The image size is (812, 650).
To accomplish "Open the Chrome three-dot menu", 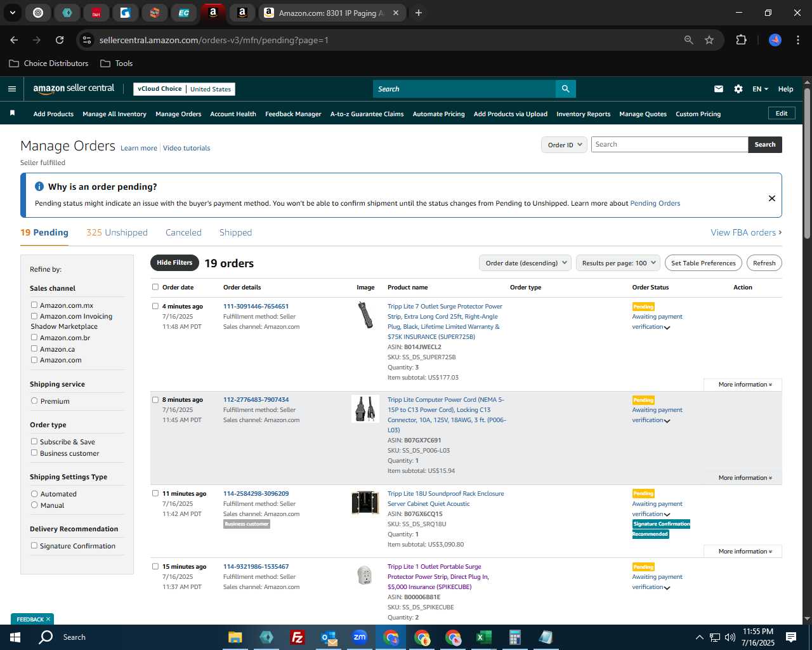I will click(x=797, y=40).
